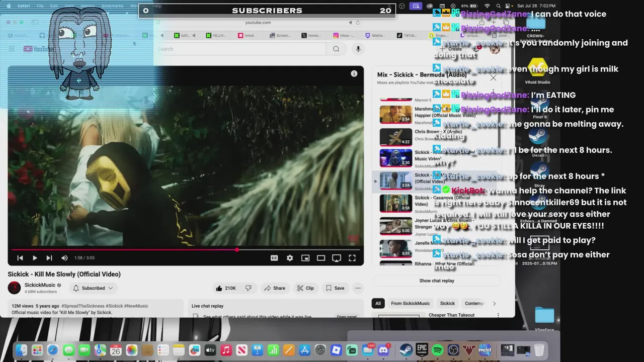Switch the video to miniplayer
The height and width of the screenshot is (362, 644).
305,258
